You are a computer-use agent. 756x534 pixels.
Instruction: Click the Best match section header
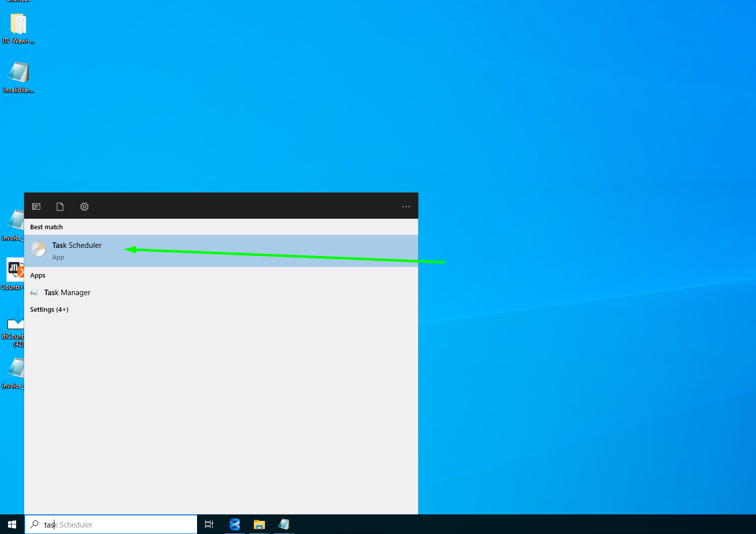click(46, 227)
